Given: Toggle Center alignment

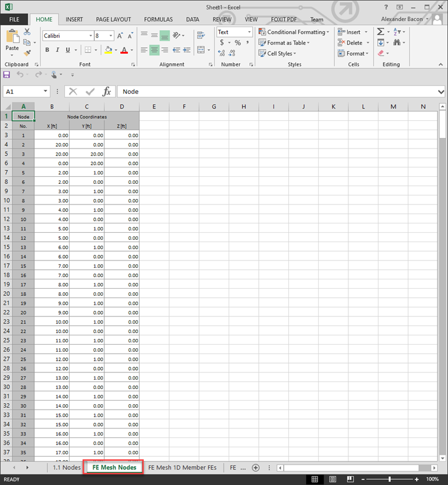Looking at the screenshot, I should point(154,50).
